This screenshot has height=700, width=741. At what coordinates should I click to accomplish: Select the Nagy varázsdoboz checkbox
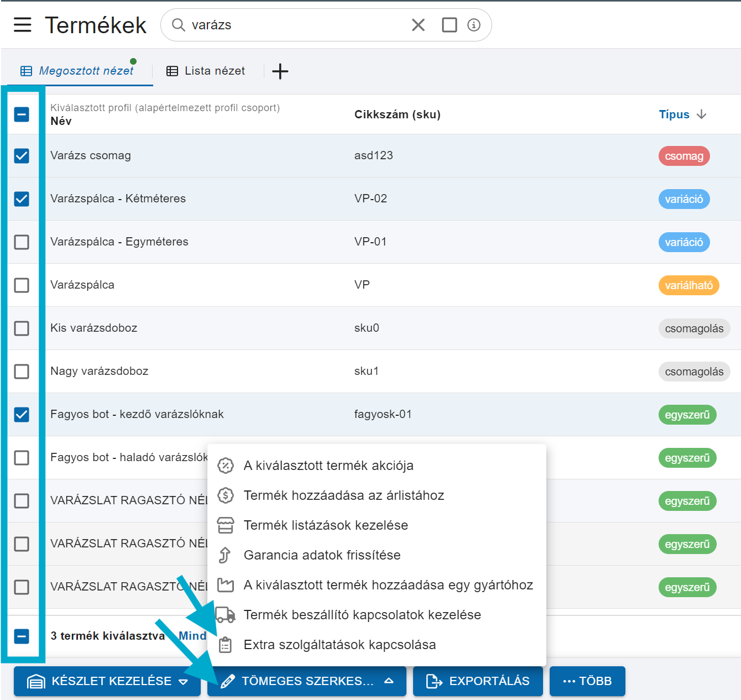22,372
